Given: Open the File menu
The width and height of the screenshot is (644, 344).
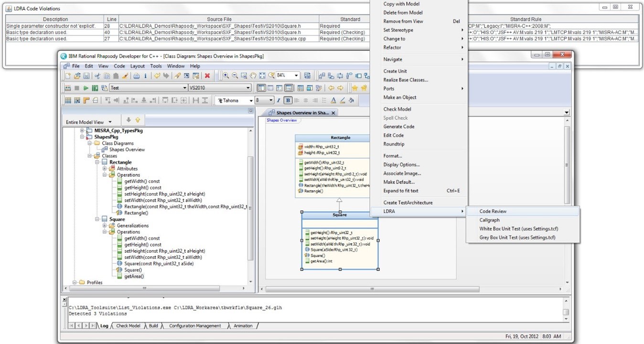Looking at the screenshot, I should click(75, 66).
